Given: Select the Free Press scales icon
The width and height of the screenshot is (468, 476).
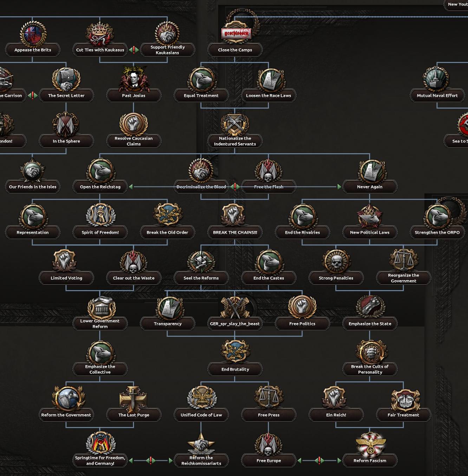Looking at the screenshot, I should tap(269, 398).
